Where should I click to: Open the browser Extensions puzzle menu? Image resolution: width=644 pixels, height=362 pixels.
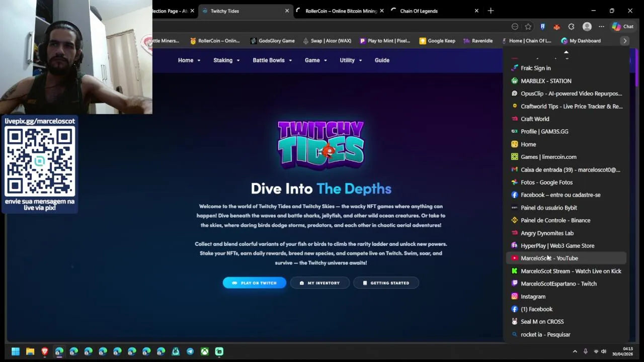pos(571,27)
